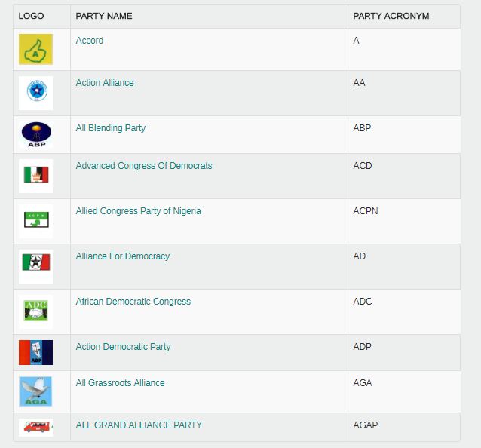Click the PARTY ACRONYM column header
Screen dimensions: 481x448
[391, 16]
